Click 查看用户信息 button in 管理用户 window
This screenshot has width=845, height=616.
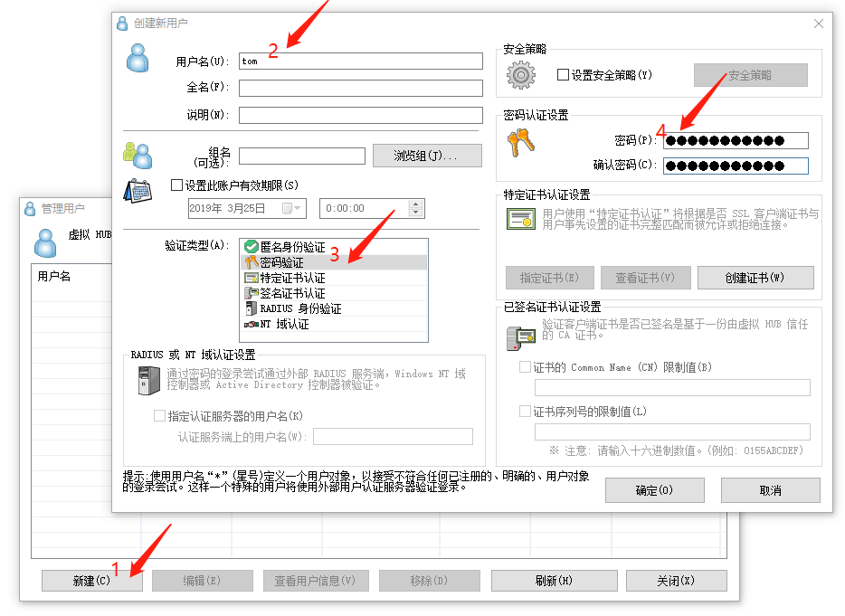316,581
